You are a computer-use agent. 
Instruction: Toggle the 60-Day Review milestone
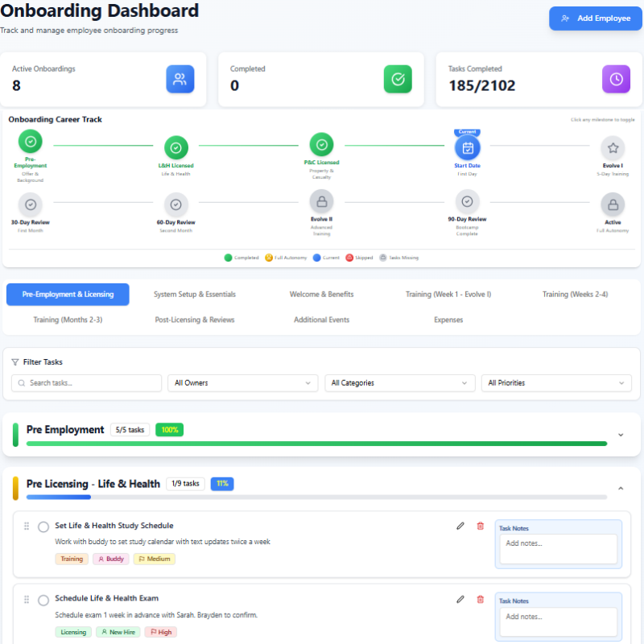point(175,204)
